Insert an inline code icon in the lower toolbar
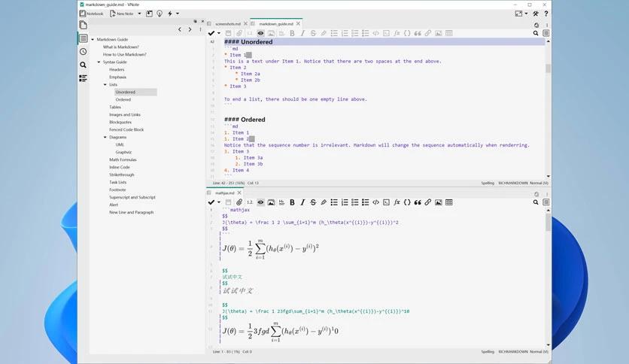The height and width of the screenshot is (364, 629). pos(376,202)
